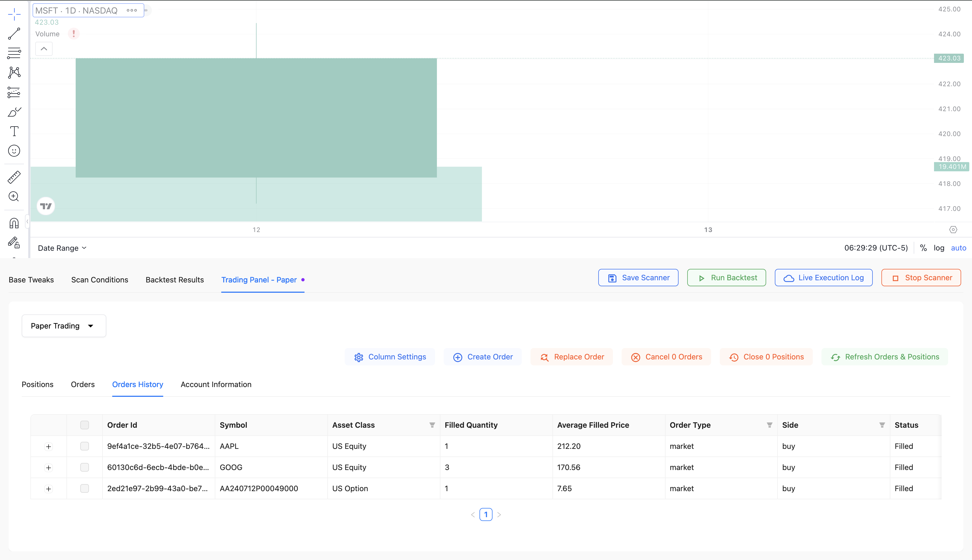Click Close 0 Positions
972x560 pixels.
[x=766, y=357]
